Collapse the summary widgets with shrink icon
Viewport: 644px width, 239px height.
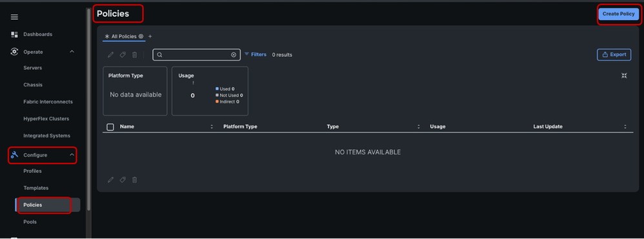624,76
